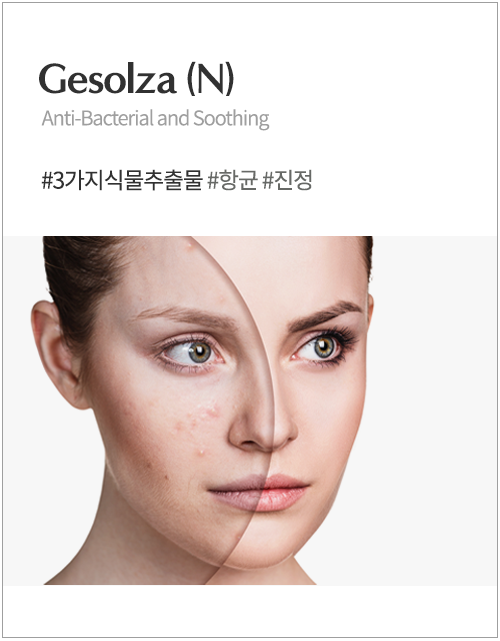Viewport: 500px width, 641px height.
Task: Select the #진정 hashtag
Action: pyautogui.click(x=287, y=180)
